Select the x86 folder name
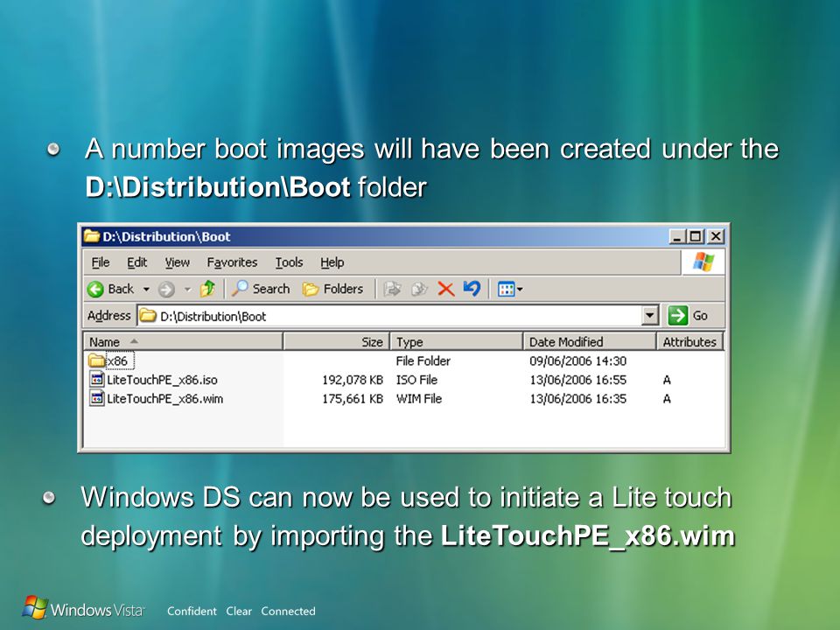Image resolution: width=840 pixels, height=630 pixels. [117, 361]
